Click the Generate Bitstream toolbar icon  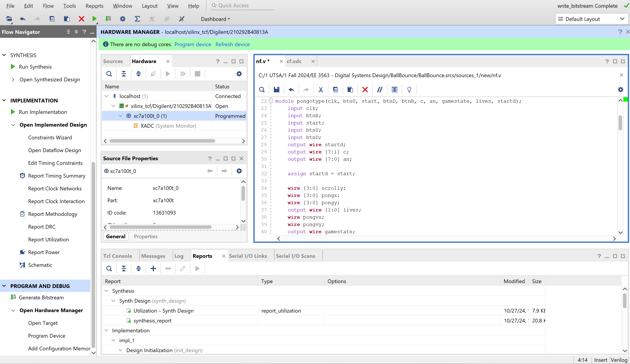pos(108,19)
